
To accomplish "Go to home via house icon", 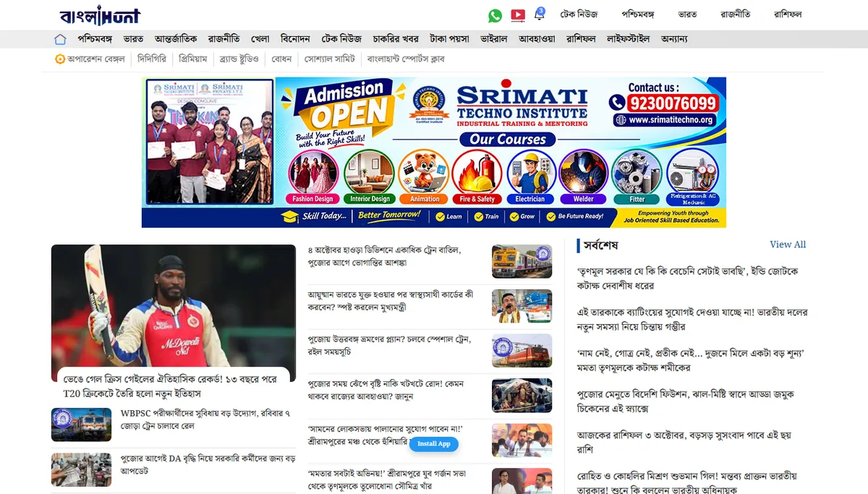I will (60, 39).
